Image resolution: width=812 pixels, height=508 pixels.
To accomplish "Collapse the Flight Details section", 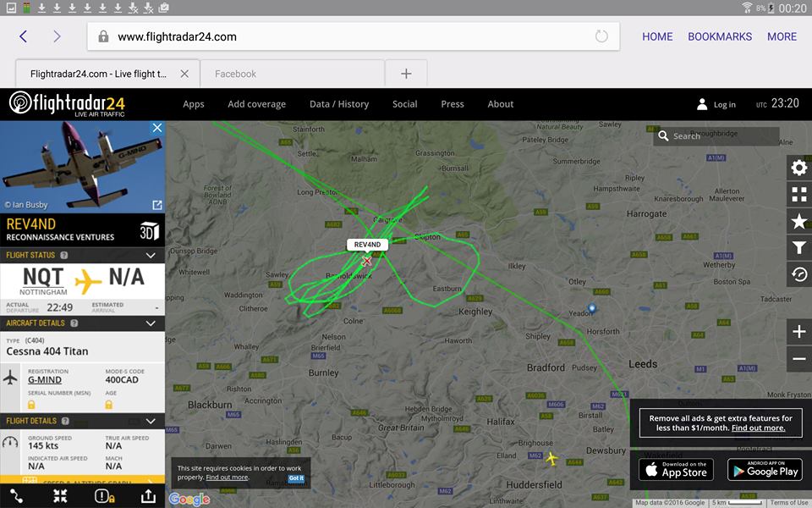I will tap(151, 421).
